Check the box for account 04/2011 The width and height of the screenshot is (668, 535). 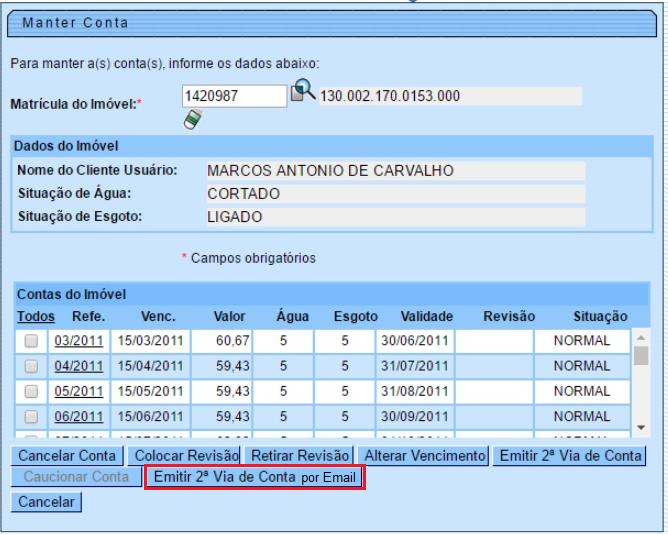31,366
